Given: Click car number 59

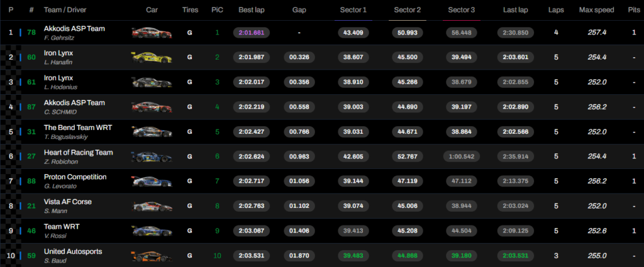Looking at the screenshot, I should coord(31,256).
